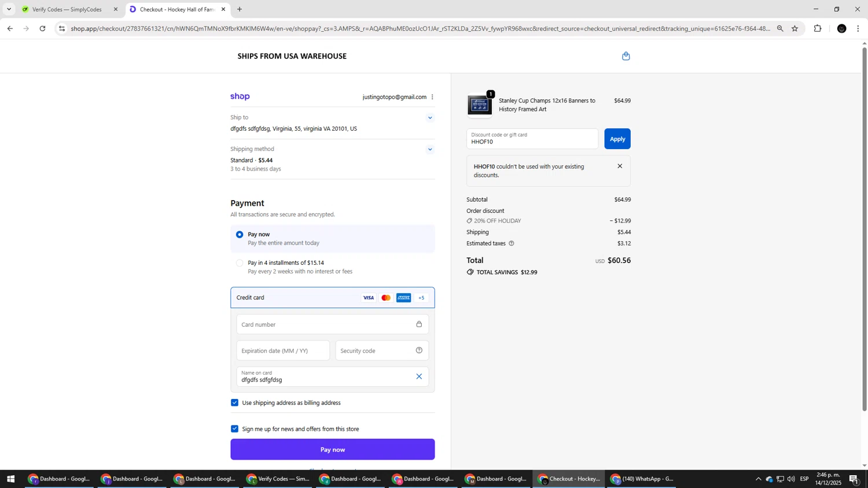Open the Windows notification center
The image size is (868, 488).
click(854, 479)
